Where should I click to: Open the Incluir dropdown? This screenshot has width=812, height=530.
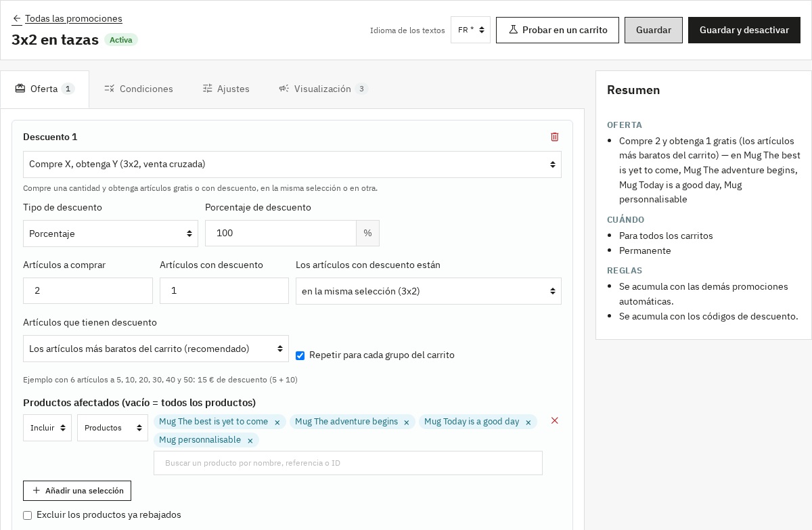point(47,428)
